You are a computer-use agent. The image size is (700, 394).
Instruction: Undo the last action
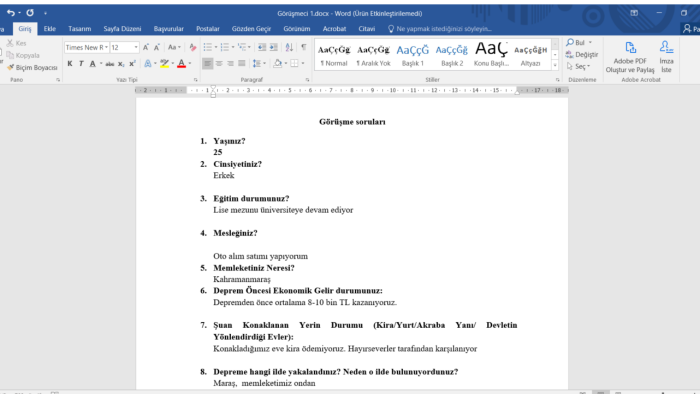click(x=11, y=13)
